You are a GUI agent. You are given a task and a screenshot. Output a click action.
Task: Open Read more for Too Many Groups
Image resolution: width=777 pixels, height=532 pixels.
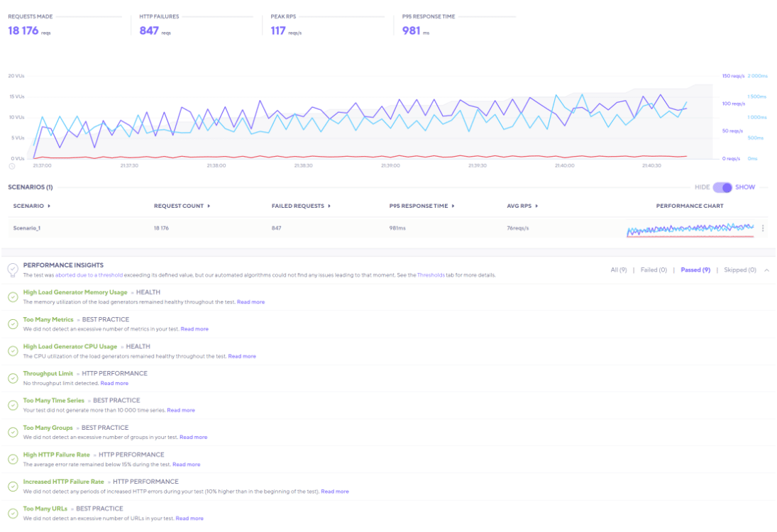click(193, 438)
